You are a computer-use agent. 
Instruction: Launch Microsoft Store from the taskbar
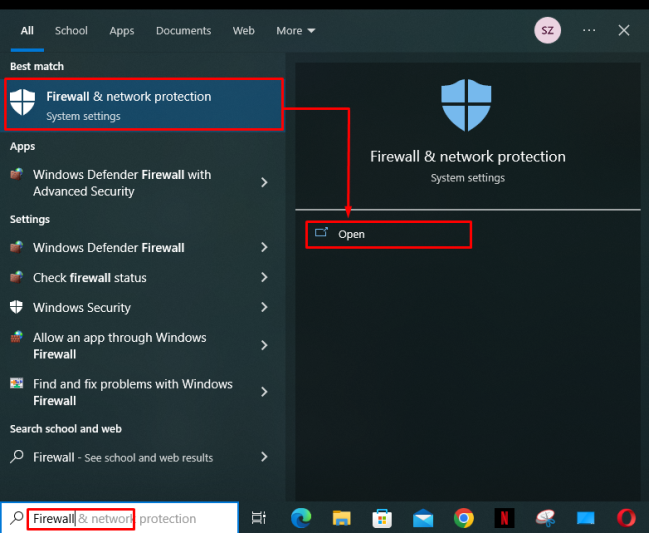382,518
